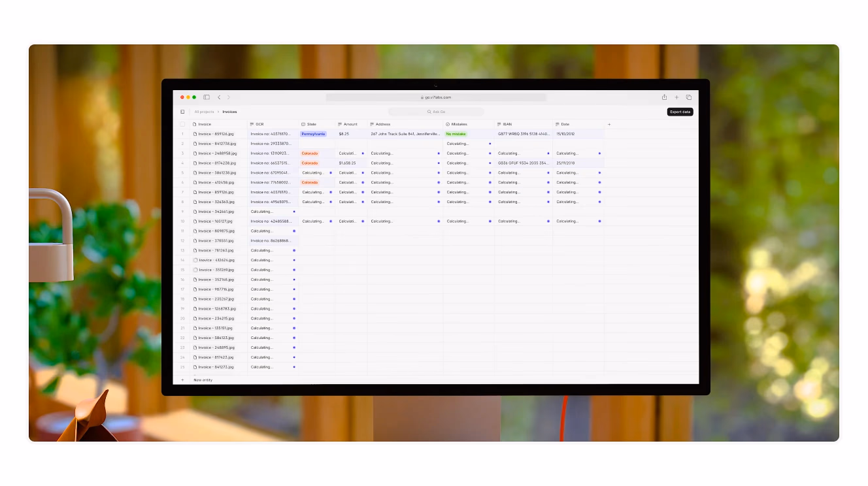The height and width of the screenshot is (486, 868).
Task: Show the tab overview icon
Action: click(x=688, y=97)
